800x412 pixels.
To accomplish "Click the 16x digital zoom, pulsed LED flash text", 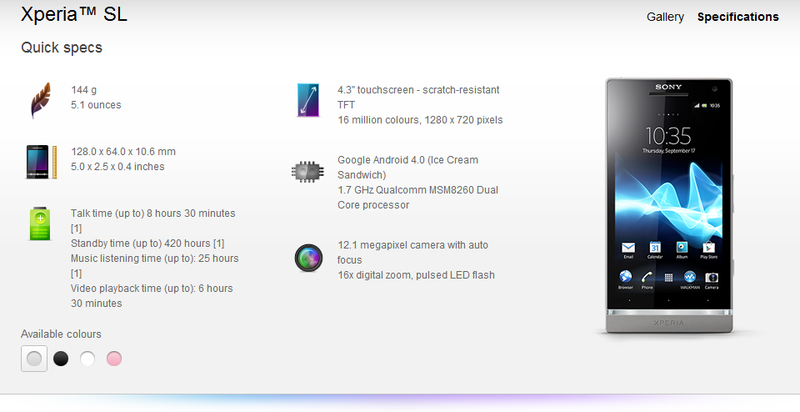I will click(x=416, y=275).
